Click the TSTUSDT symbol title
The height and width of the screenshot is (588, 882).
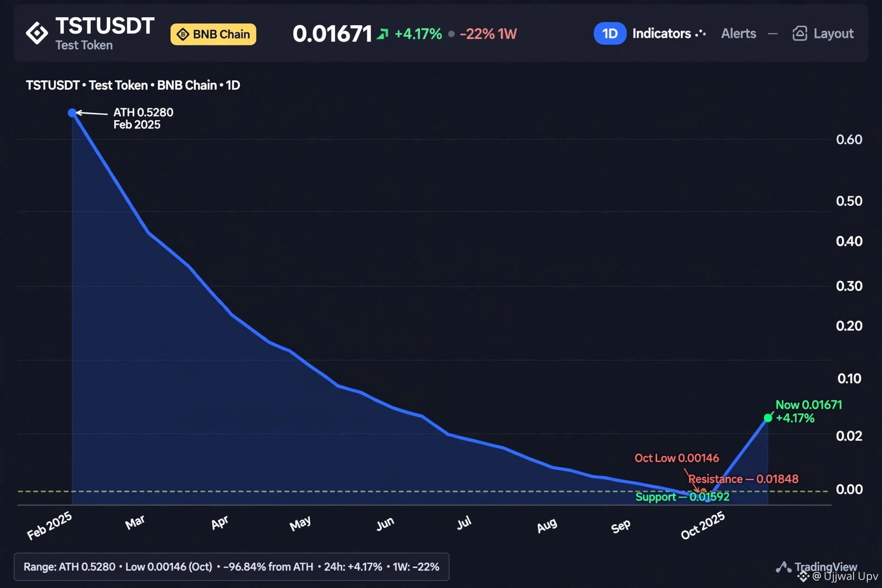[x=105, y=26]
